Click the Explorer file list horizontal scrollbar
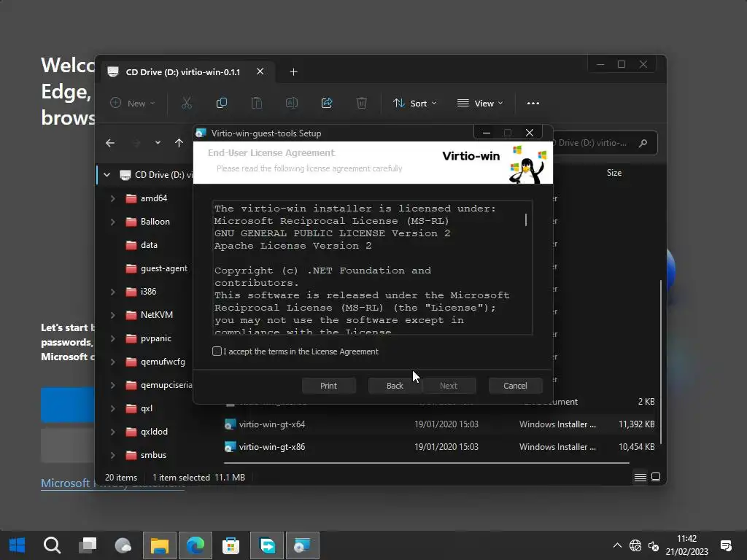The height and width of the screenshot is (560, 747). pos(426,462)
